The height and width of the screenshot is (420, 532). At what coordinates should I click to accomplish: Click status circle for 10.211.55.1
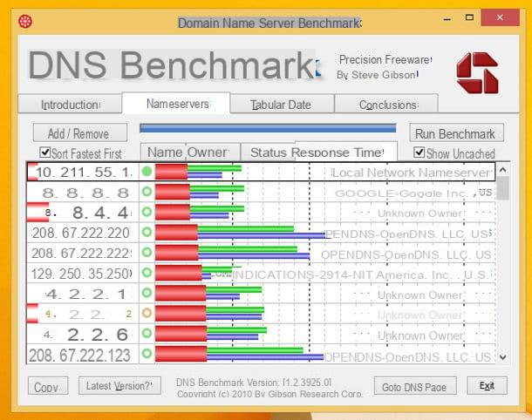pos(147,171)
